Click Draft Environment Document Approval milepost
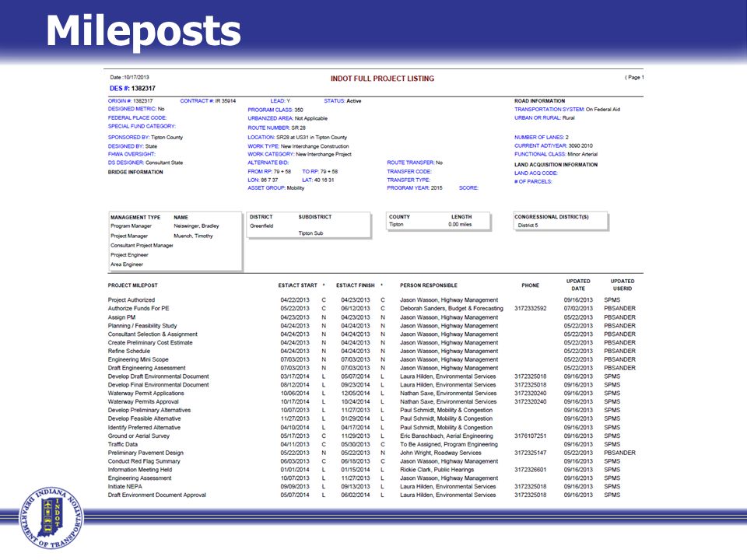The image size is (747, 560). 157,495
